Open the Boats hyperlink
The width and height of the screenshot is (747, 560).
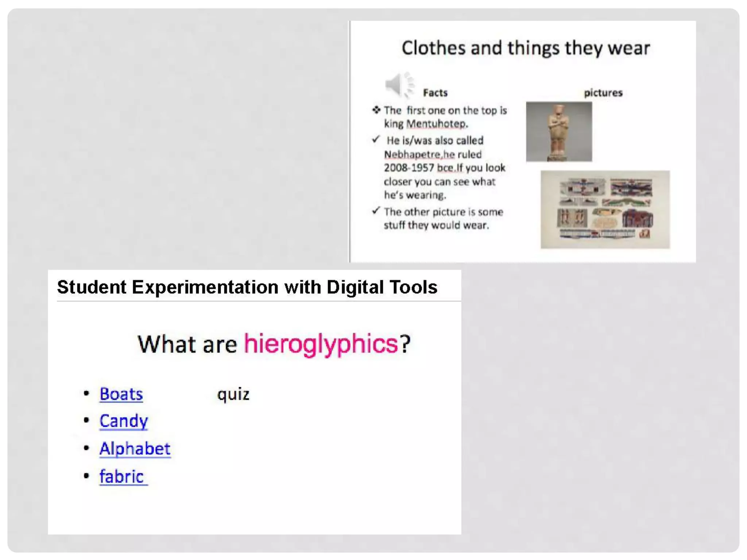121,394
